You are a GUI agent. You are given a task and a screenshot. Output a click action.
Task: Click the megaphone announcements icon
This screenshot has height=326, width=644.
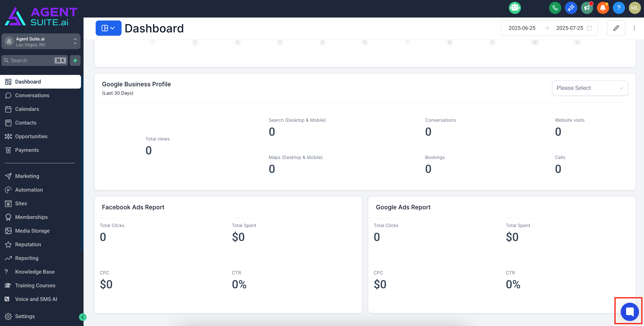pos(587,8)
